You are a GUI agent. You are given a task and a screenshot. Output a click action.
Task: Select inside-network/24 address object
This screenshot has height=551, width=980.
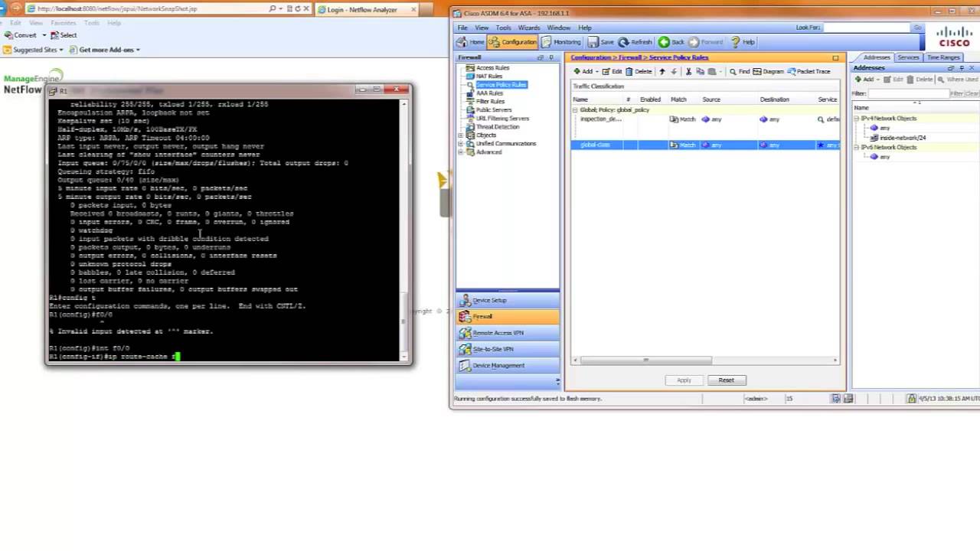point(897,138)
